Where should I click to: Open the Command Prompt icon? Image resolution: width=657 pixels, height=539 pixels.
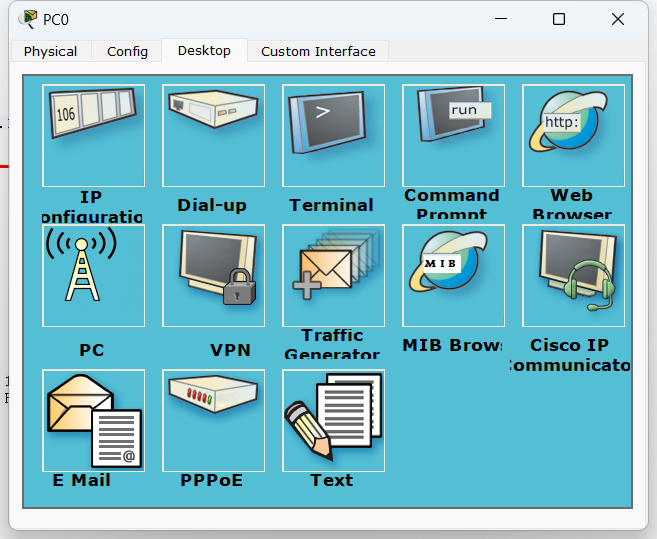(x=453, y=136)
